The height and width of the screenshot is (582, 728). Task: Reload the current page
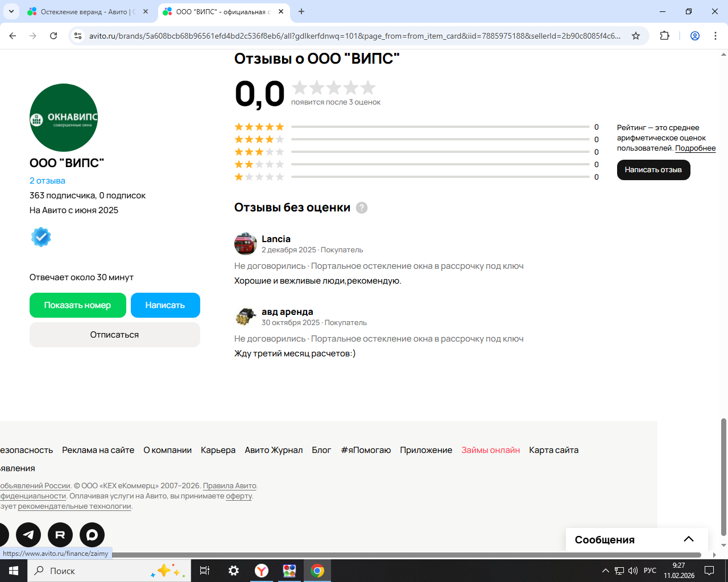click(53, 36)
